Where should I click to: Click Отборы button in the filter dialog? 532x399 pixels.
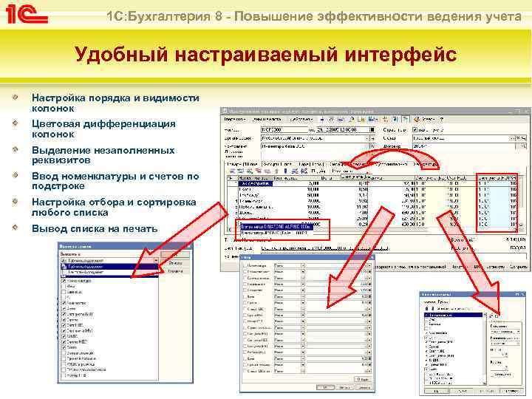363,379
